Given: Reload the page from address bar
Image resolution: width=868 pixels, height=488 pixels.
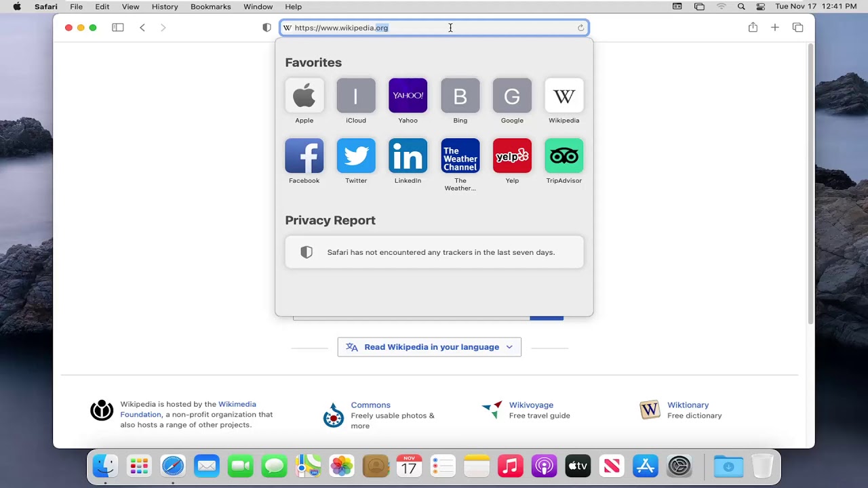Looking at the screenshot, I should [x=580, y=28].
